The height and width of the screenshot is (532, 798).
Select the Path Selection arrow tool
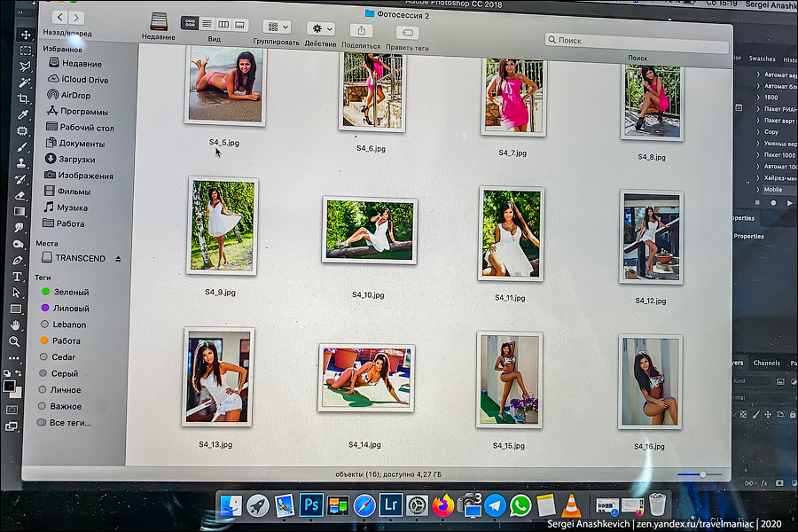coord(17,293)
